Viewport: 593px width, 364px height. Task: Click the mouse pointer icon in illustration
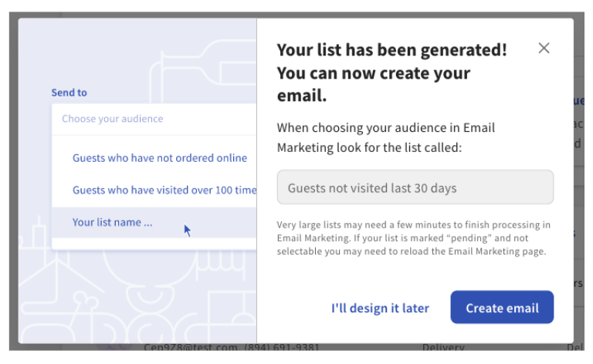click(188, 230)
